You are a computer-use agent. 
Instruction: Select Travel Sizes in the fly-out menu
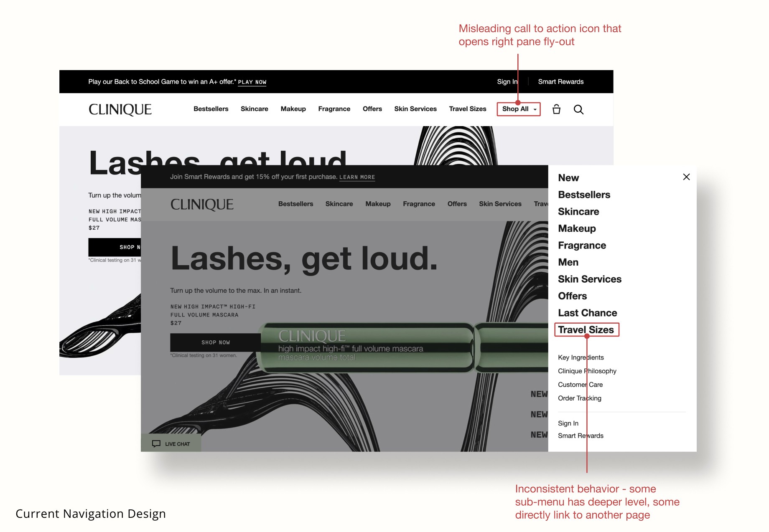coord(586,330)
